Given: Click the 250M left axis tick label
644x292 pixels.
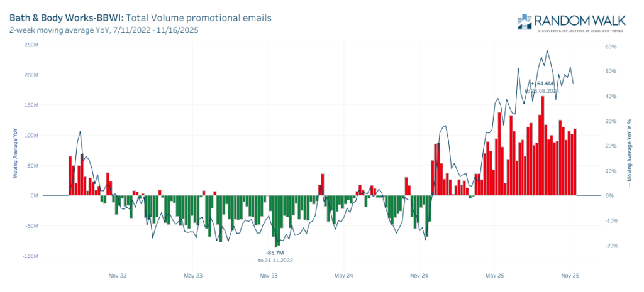Looking at the screenshot, I should [x=31, y=45].
